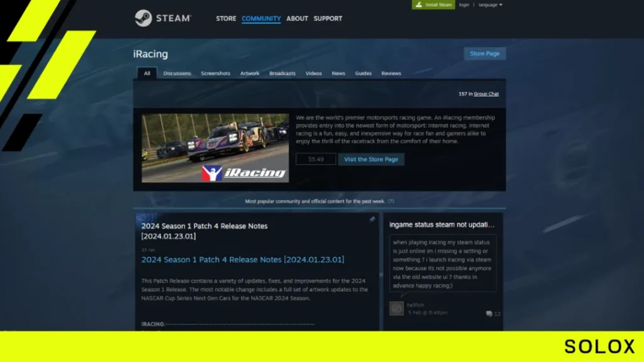Click the pin icon on the patch notes card
This screenshot has height=362, width=644.
(x=372, y=219)
